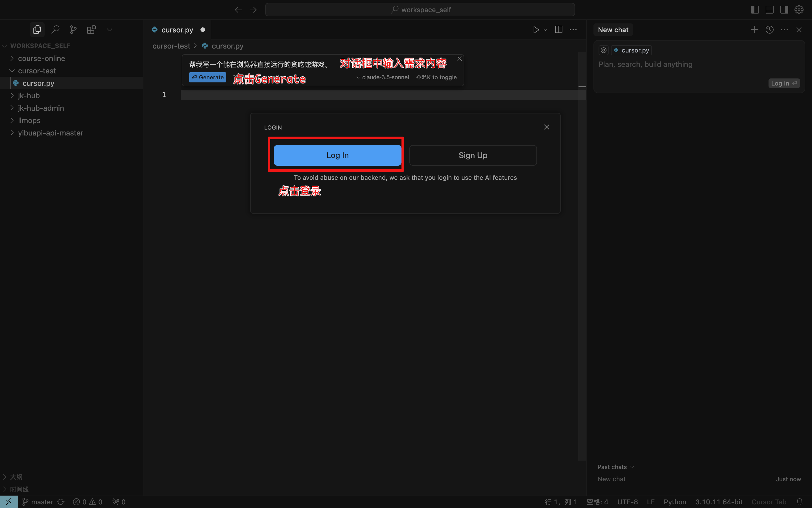Toggle the right AI pane layout
812x508 pixels.
click(784, 9)
